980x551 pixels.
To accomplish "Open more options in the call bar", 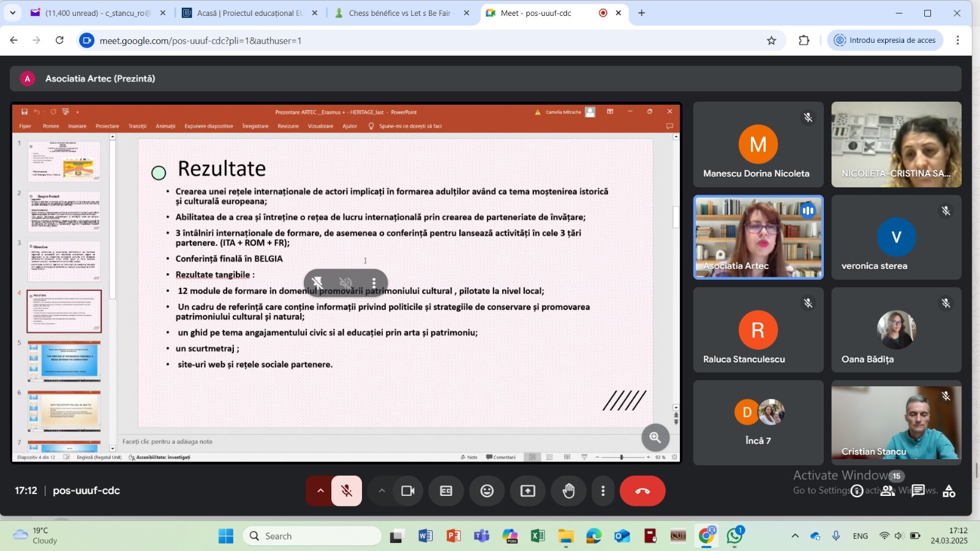I will point(603,491).
